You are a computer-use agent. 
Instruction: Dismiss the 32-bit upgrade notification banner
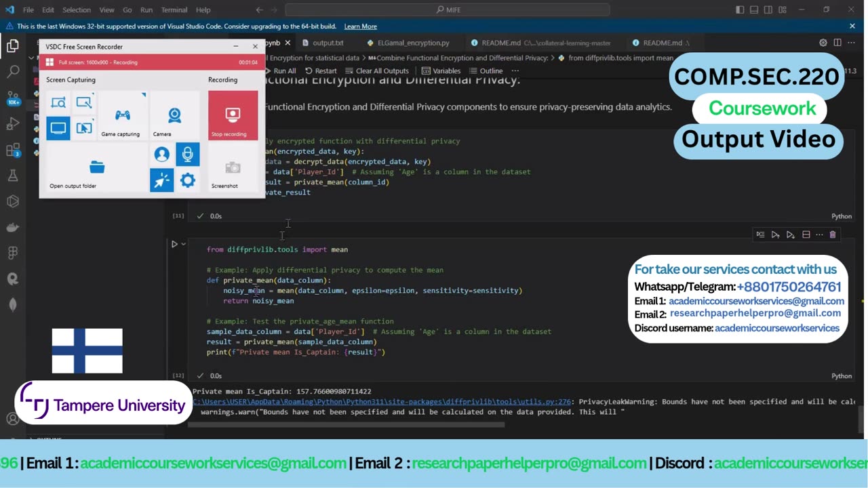click(x=852, y=26)
